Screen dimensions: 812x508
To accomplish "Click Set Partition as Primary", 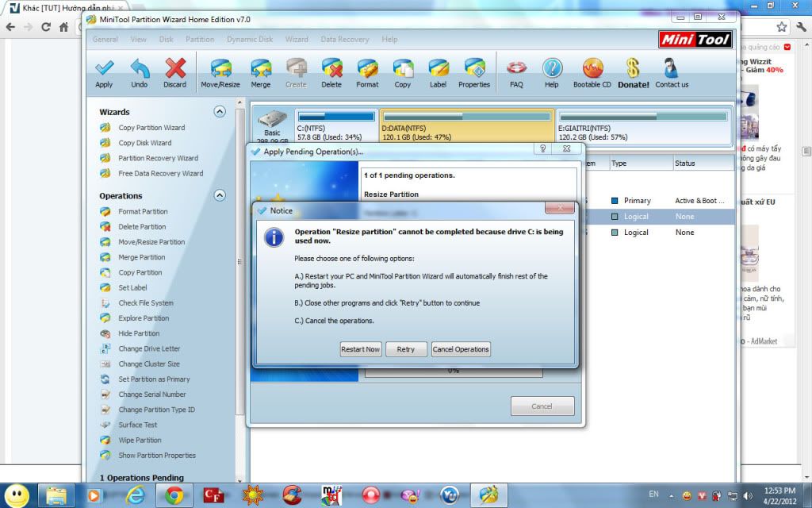I will (x=154, y=379).
